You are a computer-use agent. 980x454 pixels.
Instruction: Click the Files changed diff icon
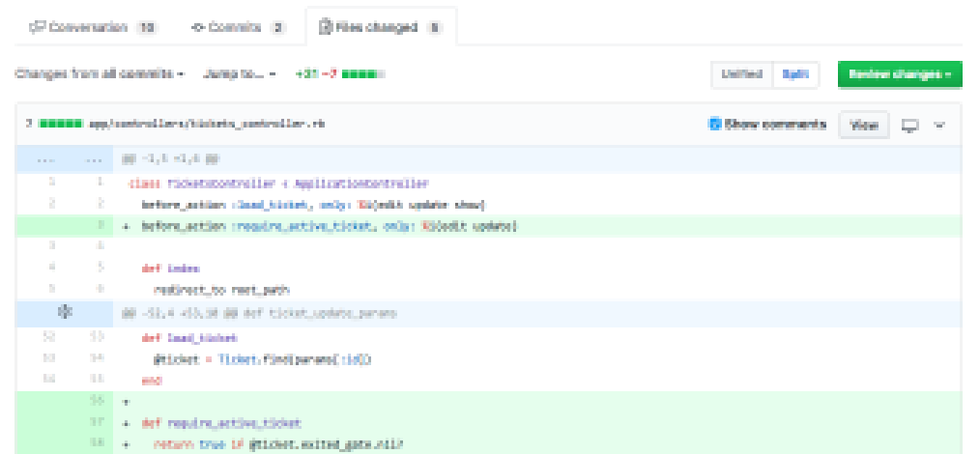(325, 27)
